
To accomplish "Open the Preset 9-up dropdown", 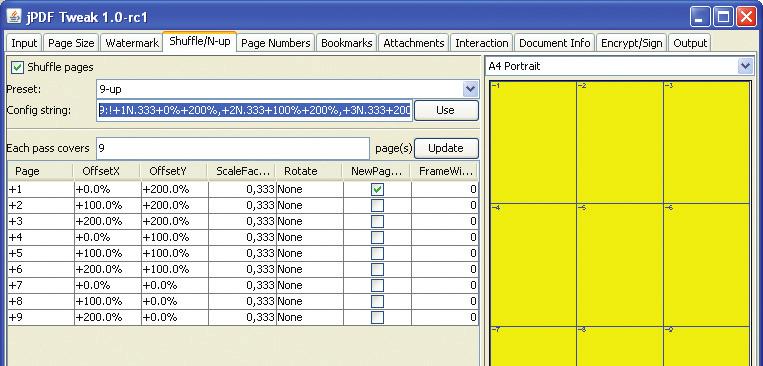I will (288, 90).
